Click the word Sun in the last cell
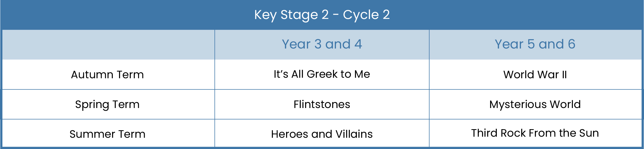644x149 pixels. 589,133
